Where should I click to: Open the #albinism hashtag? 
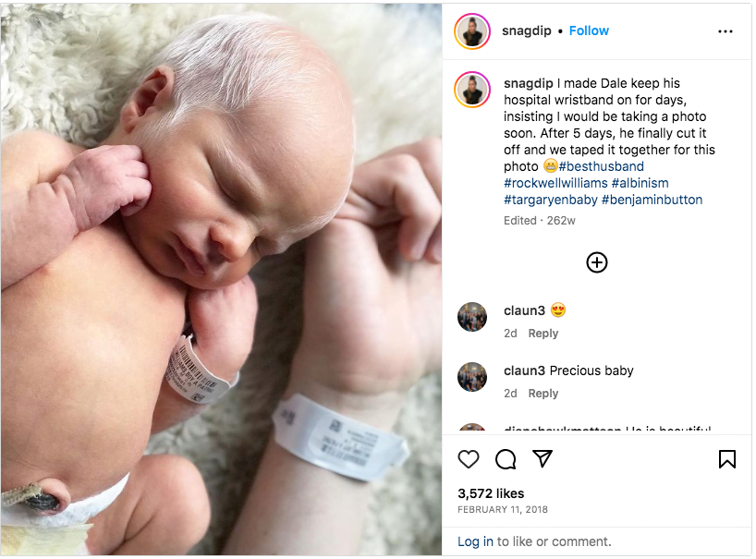[x=640, y=183]
